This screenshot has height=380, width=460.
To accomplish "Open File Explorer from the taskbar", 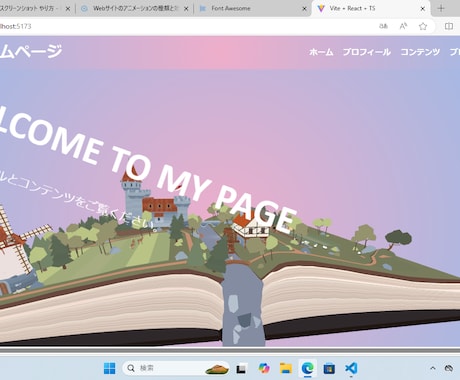I will (x=286, y=368).
